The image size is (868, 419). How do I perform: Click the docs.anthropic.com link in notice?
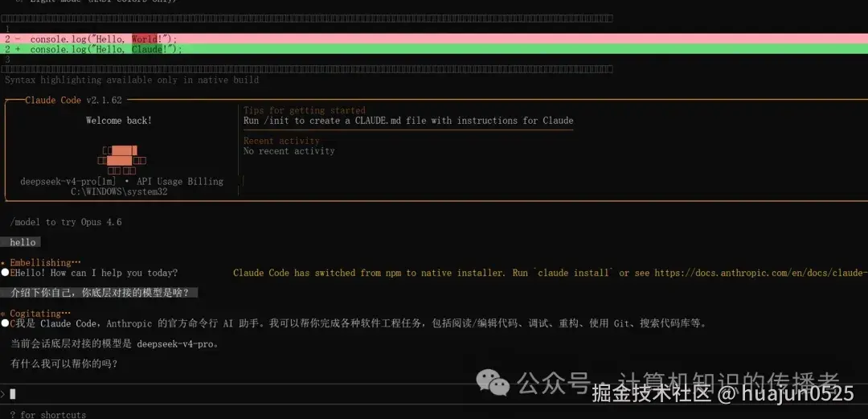(761, 273)
